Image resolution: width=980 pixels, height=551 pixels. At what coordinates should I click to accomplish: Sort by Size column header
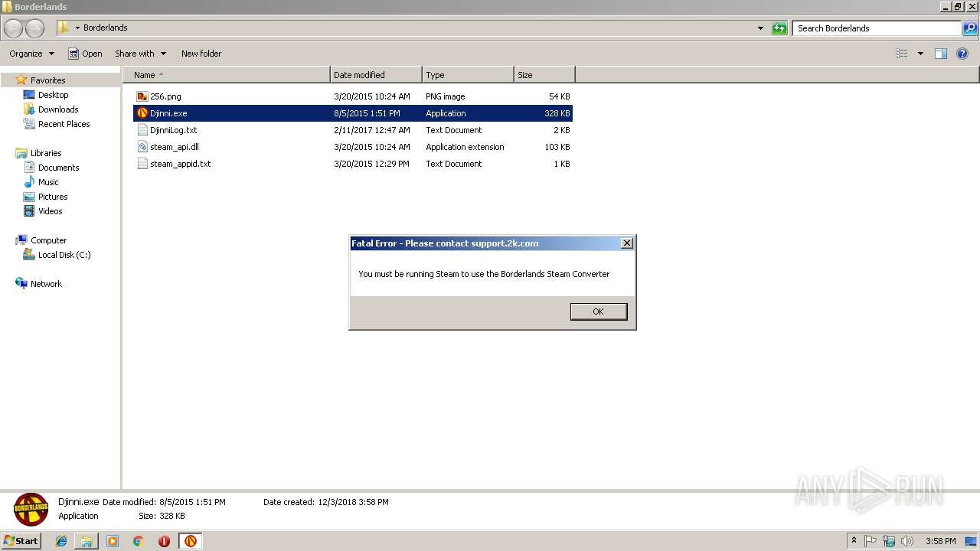coord(544,75)
